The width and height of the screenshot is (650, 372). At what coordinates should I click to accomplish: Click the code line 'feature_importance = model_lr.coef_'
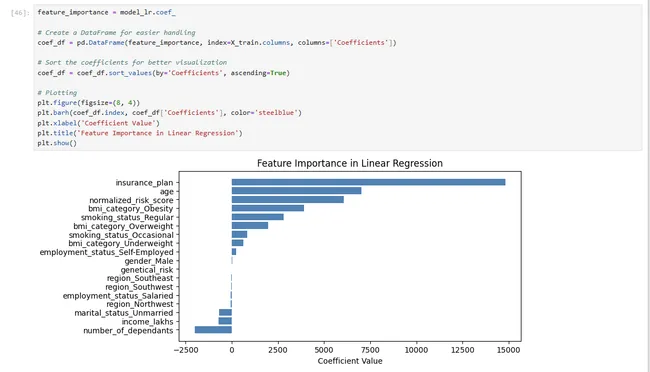(x=106, y=12)
